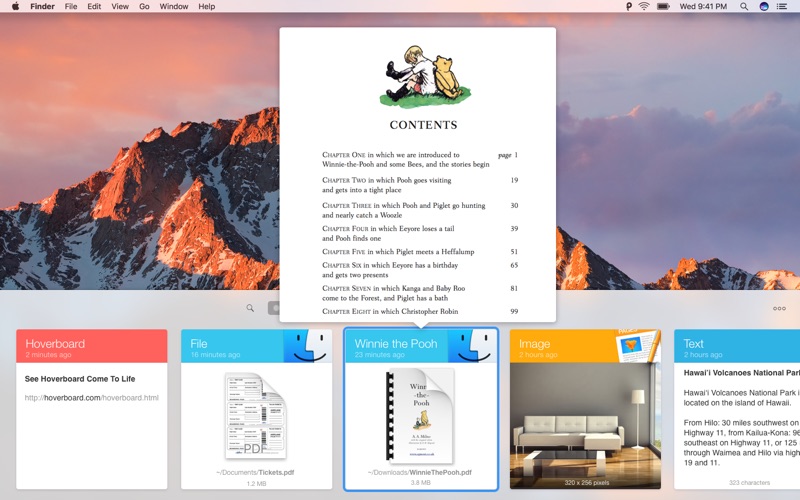This screenshot has height=500, width=800.
Task: Open the Go menu
Action: click(144, 7)
